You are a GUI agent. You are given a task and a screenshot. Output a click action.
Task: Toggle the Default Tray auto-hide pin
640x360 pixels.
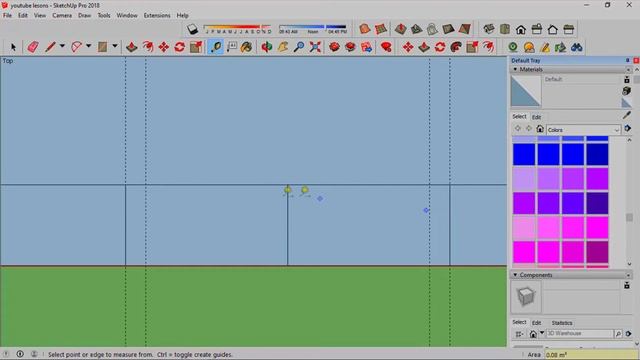[x=627, y=60]
